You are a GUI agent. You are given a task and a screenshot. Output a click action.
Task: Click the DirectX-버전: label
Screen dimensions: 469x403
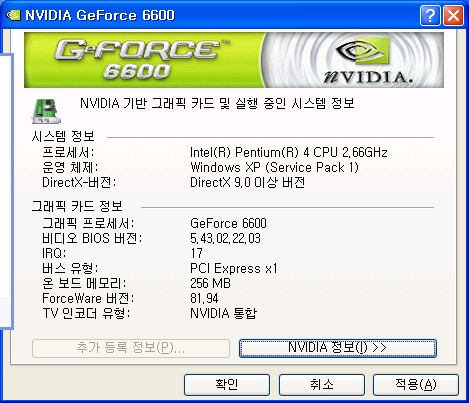79,182
